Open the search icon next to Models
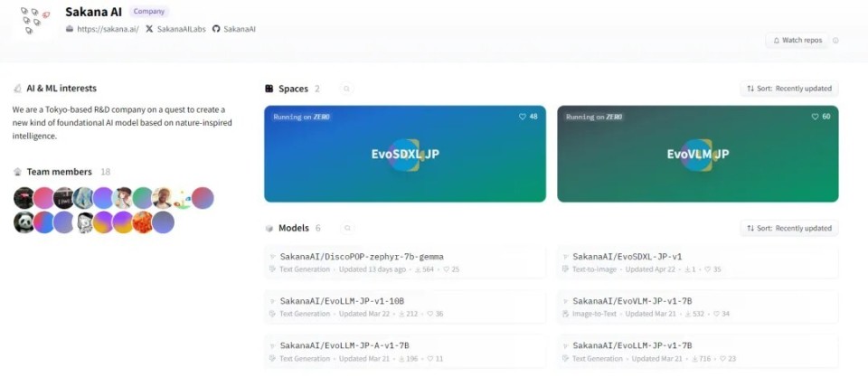 click(347, 228)
